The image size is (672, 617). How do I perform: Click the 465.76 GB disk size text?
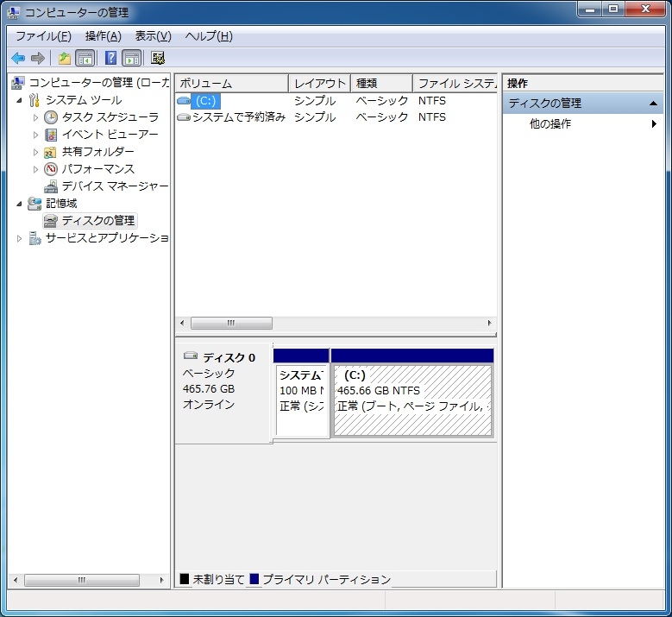click(x=209, y=389)
